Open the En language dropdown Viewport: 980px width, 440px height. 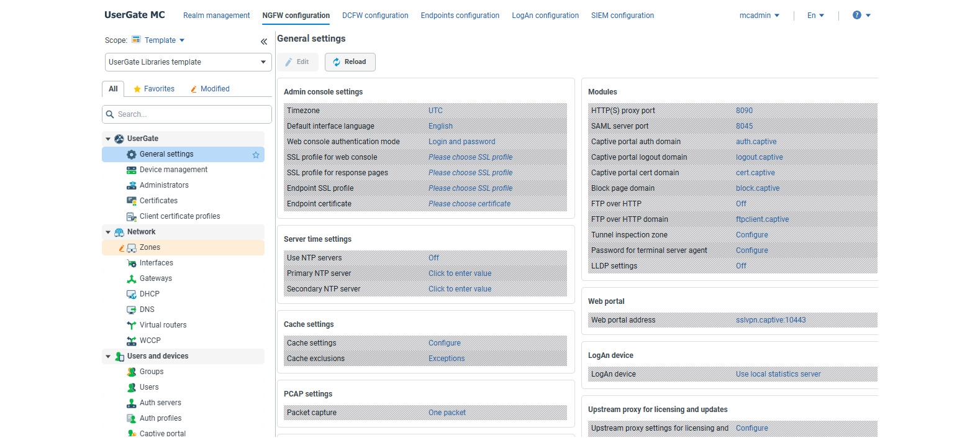(x=815, y=16)
